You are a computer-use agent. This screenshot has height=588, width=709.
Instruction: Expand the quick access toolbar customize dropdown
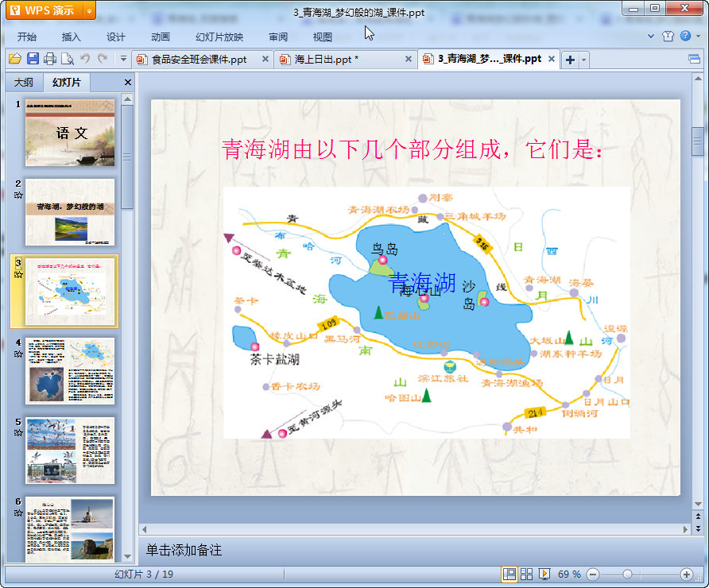[x=123, y=59]
